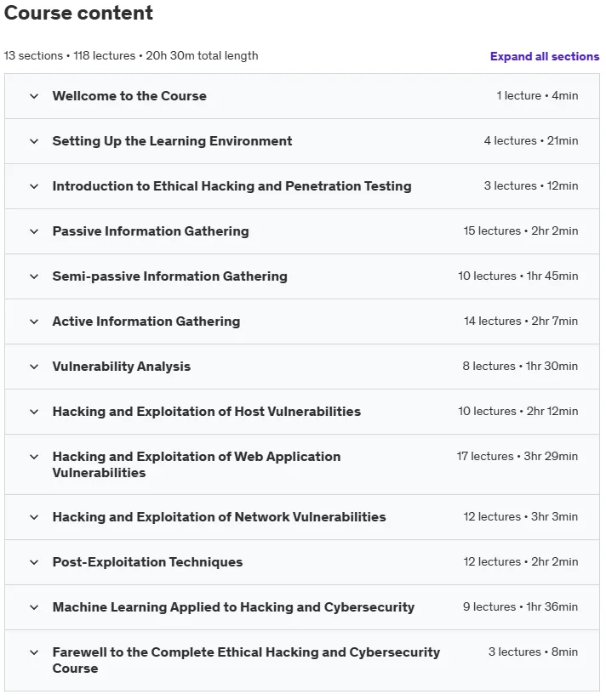The width and height of the screenshot is (606, 700).
Task: Click the Active Information Gathering chevron icon
Action: tap(34, 322)
